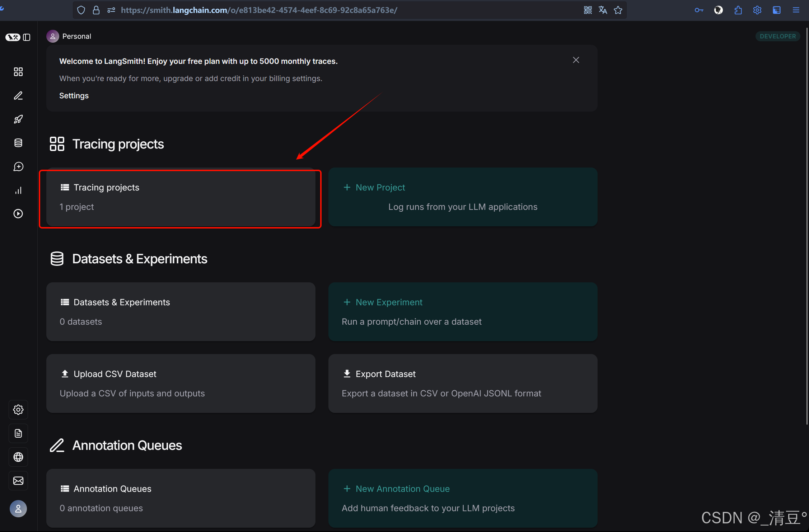Open the bar chart Dashboards icon in sidebar
809x532 pixels.
point(18,190)
